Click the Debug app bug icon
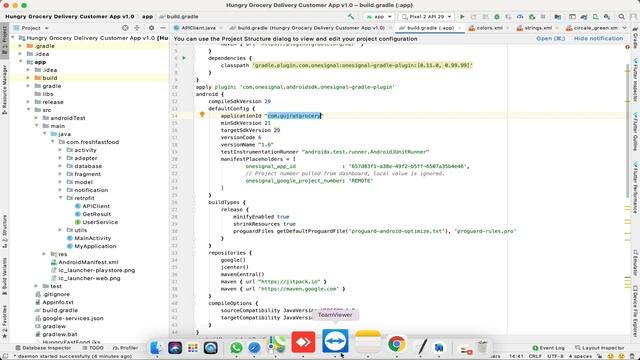The image size is (640, 360). (497, 17)
